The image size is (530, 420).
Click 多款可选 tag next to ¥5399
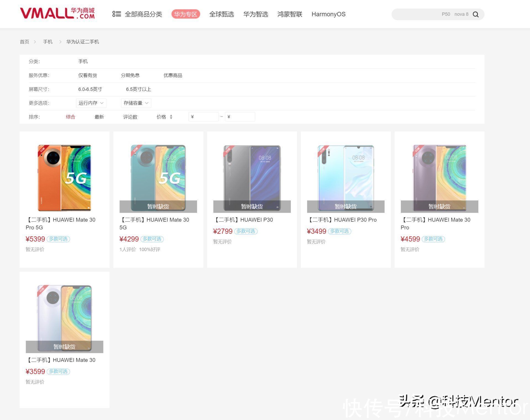58,239
